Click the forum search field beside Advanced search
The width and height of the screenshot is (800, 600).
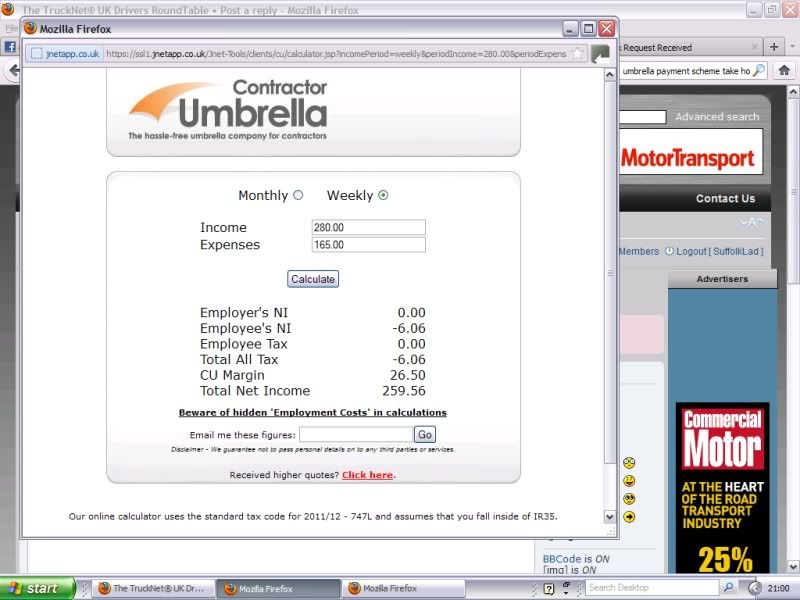tap(643, 117)
